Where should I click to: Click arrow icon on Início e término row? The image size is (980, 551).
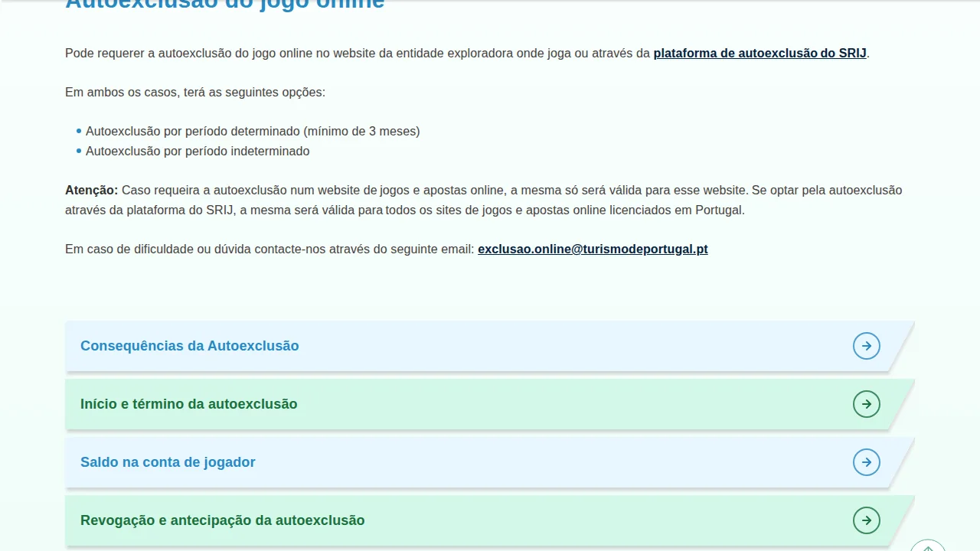pyautogui.click(x=867, y=404)
